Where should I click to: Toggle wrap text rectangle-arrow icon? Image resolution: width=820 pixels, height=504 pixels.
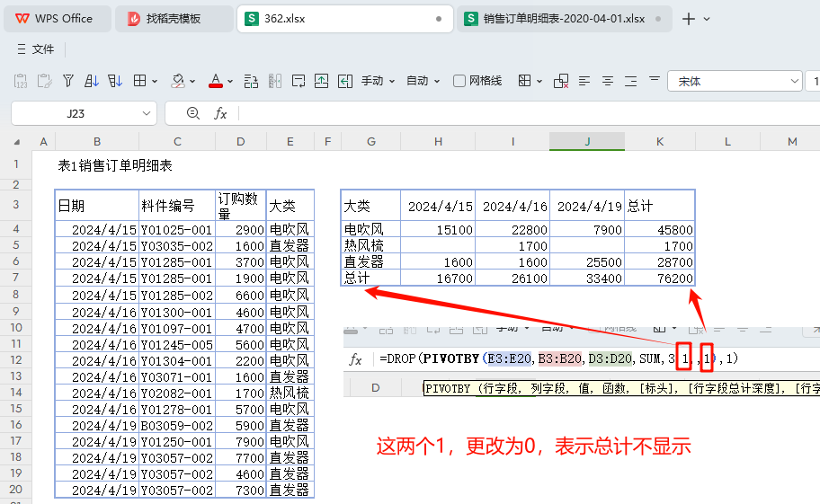click(299, 81)
